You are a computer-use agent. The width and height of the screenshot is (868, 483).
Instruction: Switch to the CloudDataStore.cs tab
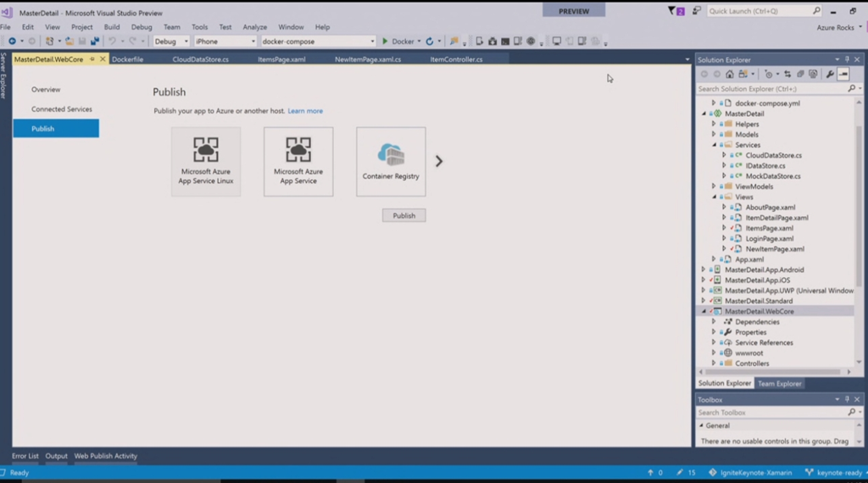point(200,59)
